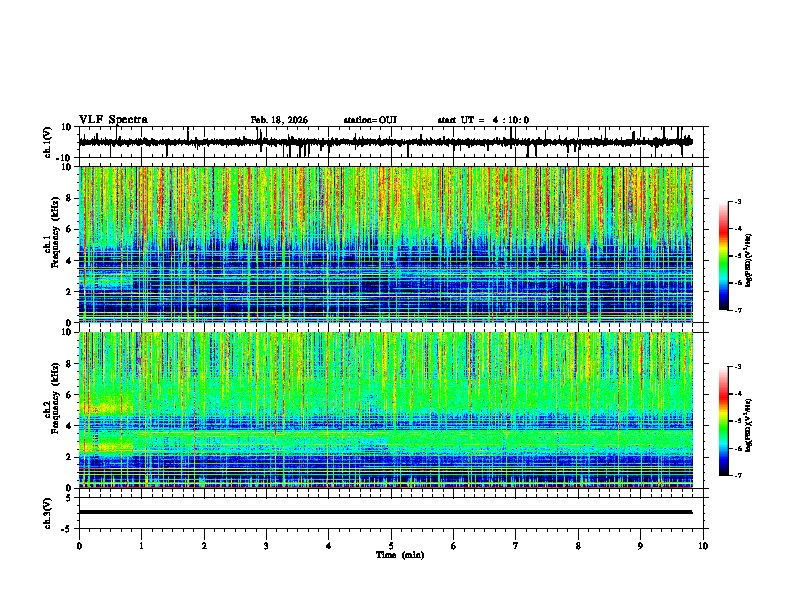The width and height of the screenshot is (792, 612).
Task: Click the ch.1 "Frequency (kHz)" axis label
Action: coord(55,232)
